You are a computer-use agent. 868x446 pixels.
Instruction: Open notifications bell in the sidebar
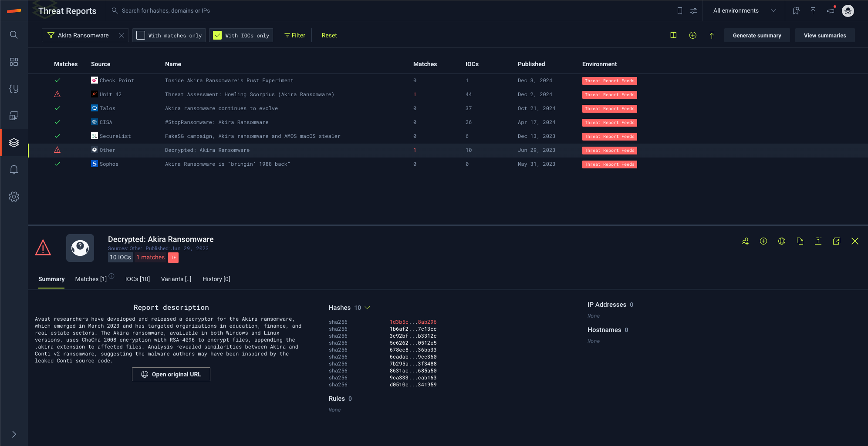point(14,170)
